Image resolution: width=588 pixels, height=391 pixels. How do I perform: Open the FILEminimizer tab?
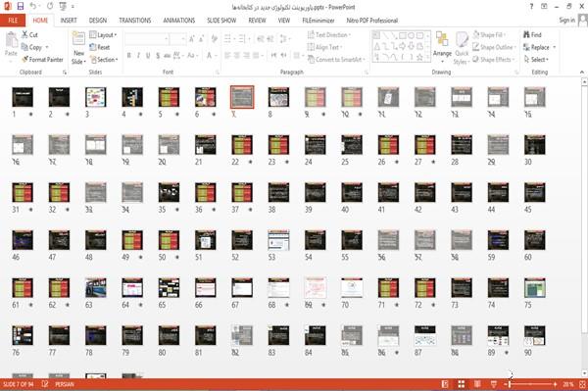point(318,21)
